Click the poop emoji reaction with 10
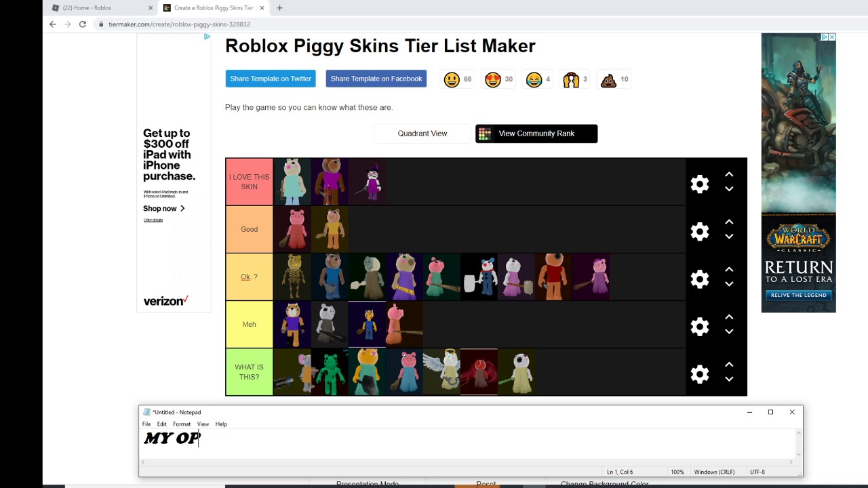868x488 pixels. (x=608, y=79)
